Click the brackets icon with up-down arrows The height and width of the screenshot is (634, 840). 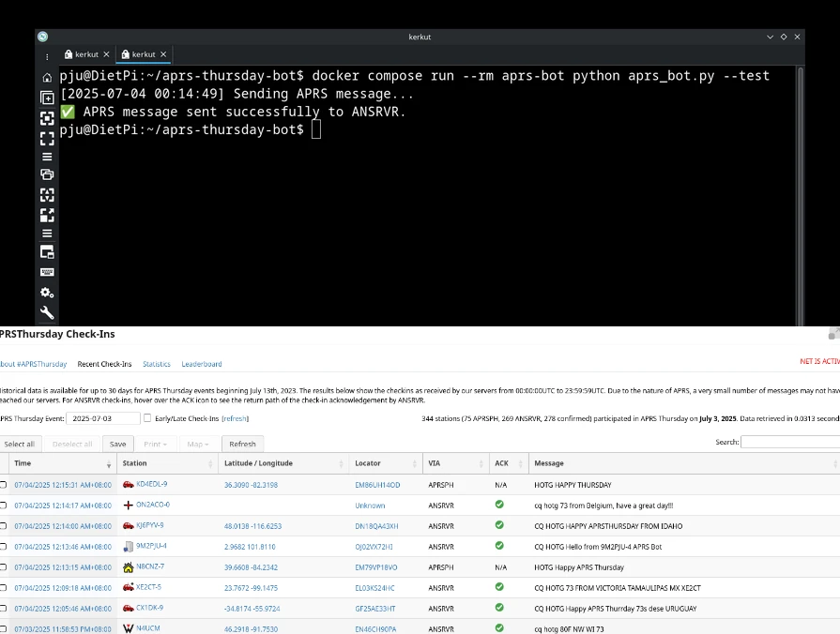click(47, 195)
